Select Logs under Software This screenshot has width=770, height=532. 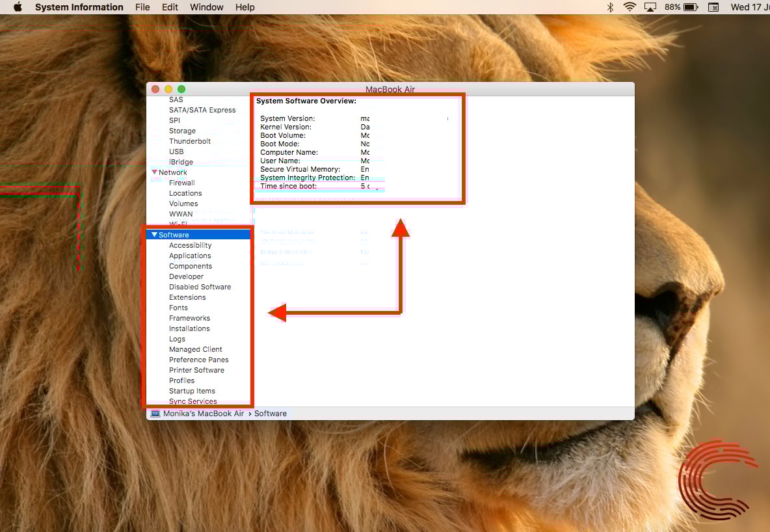[177, 339]
